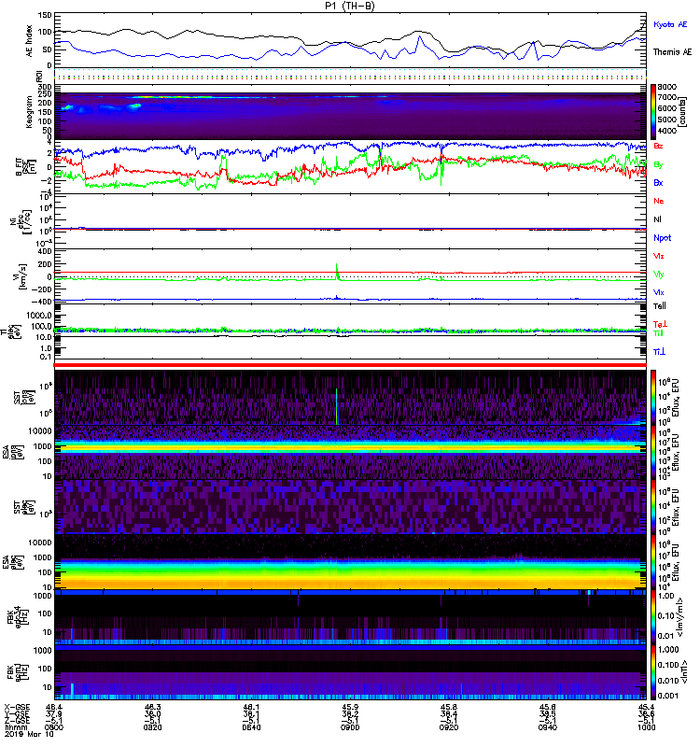Click the '8000' value on Keogram color bar
The width and height of the screenshot is (700, 747).
666,87
